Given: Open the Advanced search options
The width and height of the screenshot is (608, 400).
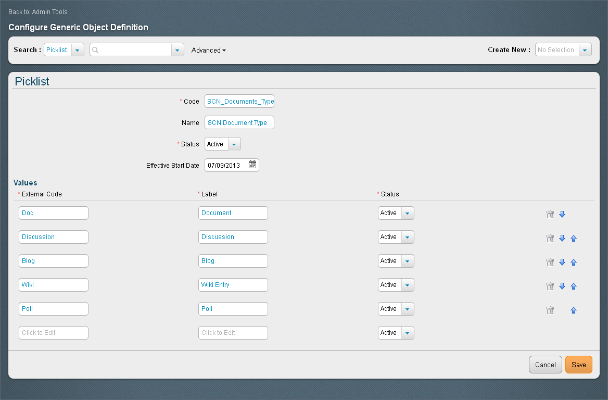Looking at the screenshot, I should coord(209,50).
